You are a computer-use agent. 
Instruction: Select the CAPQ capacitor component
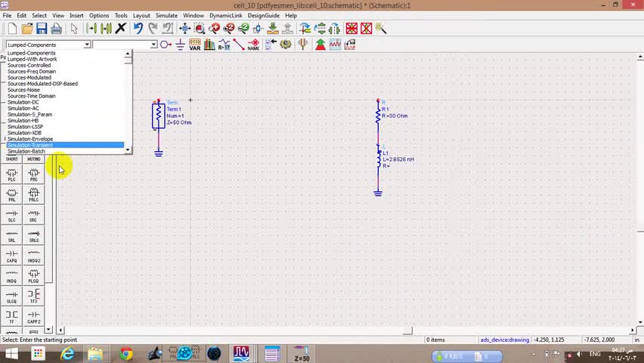(x=11, y=256)
